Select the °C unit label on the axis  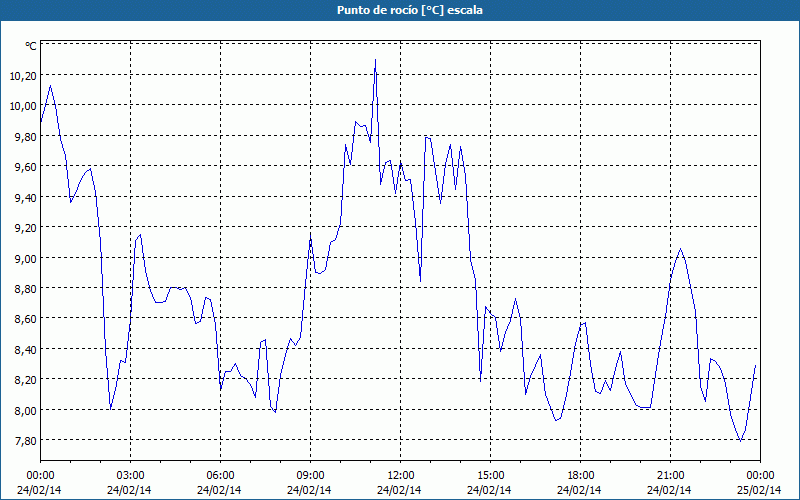click(x=31, y=46)
